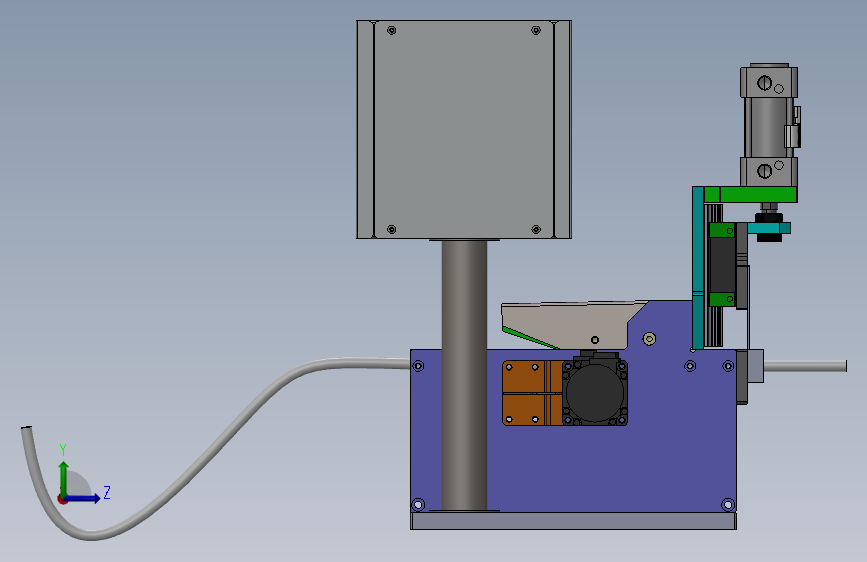Viewport: 867px width, 562px height.
Task: Select the blue Z axis arrow of triad
Action: tap(83, 498)
